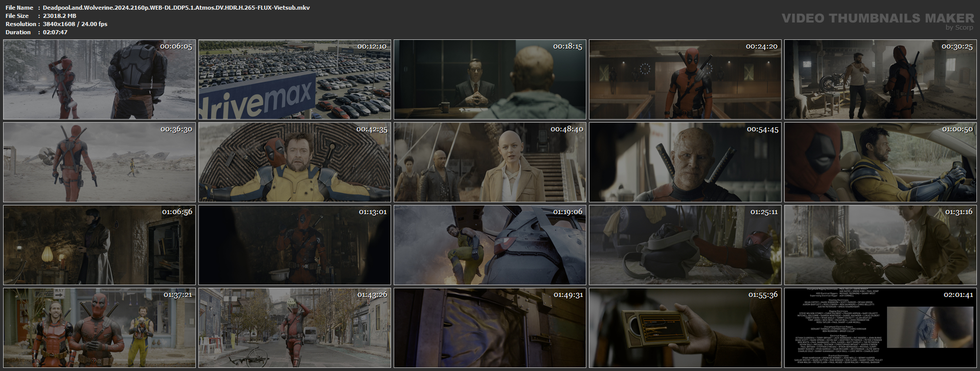
Task: Select the thumbnail stamped 00:24:20
Action: [685, 80]
